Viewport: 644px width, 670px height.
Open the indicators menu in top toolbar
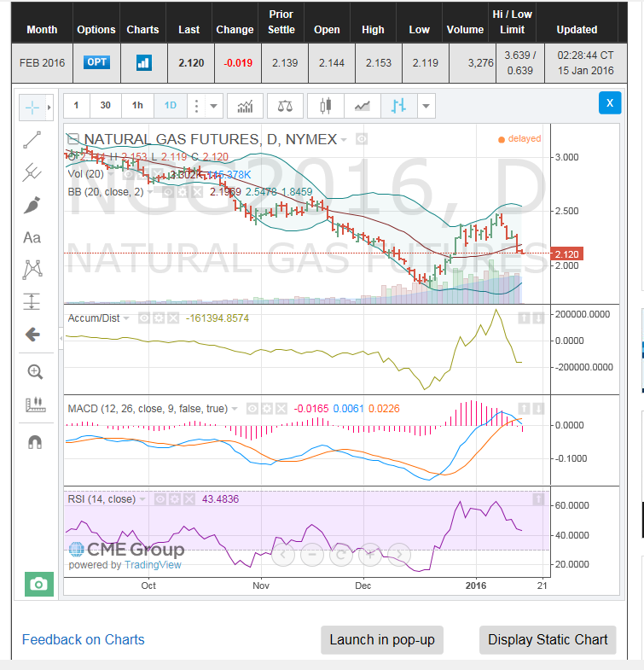[245, 106]
